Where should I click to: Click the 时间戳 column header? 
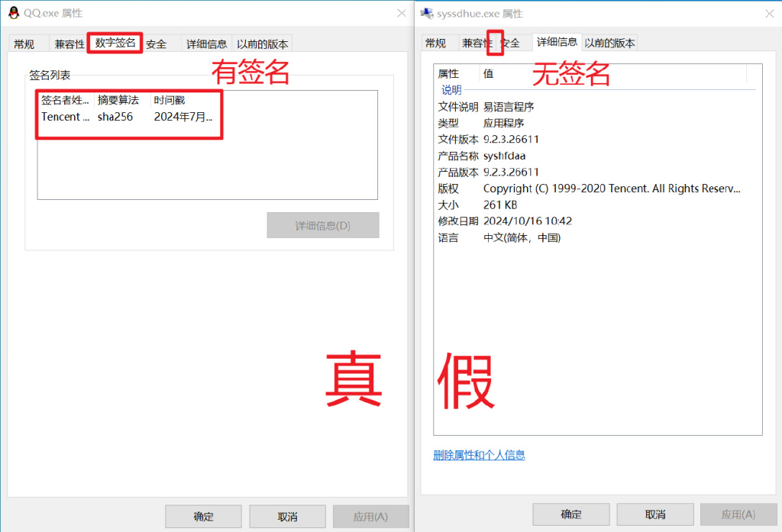(x=170, y=100)
